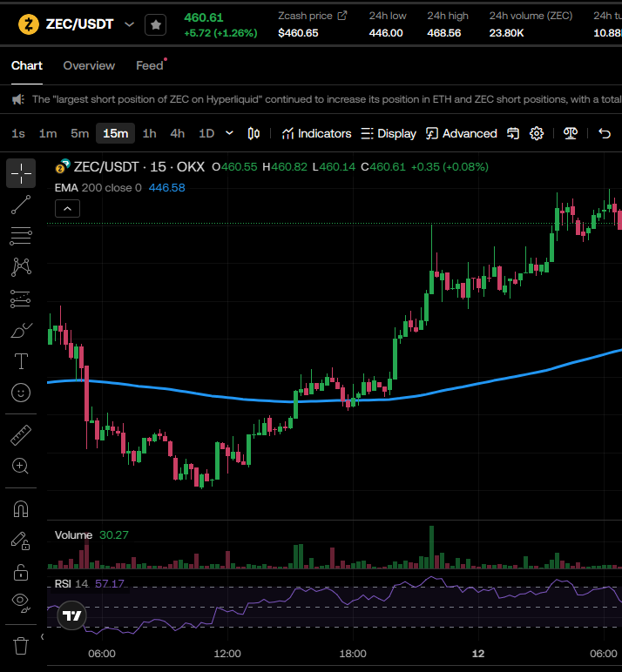Click the Zcash coin logo

tap(29, 24)
